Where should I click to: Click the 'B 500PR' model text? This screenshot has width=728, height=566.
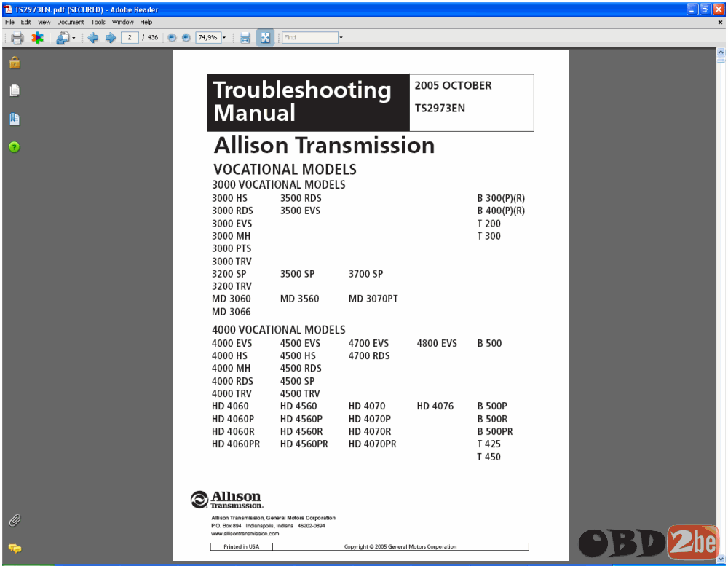tap(495, 431)
